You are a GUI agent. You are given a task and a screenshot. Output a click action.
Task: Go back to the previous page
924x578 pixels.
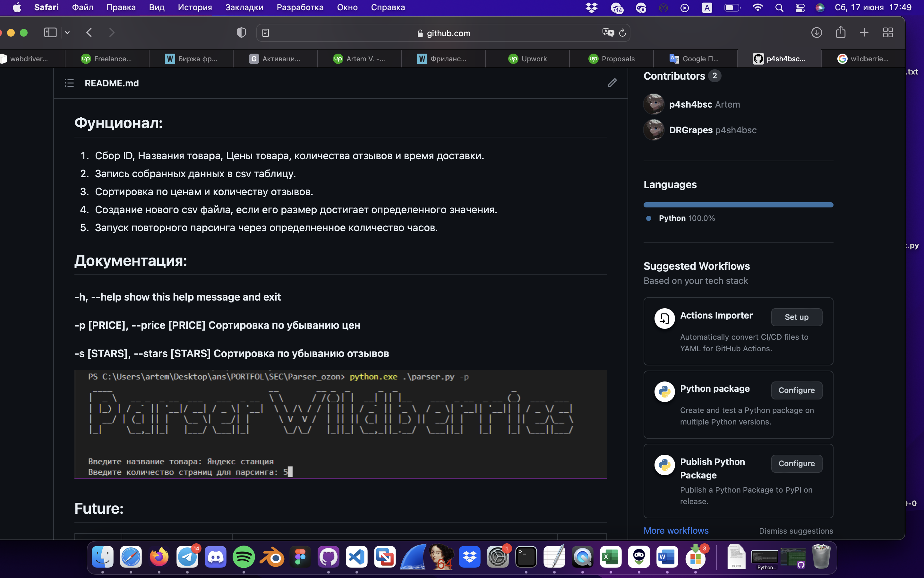[x=89, y=32]
